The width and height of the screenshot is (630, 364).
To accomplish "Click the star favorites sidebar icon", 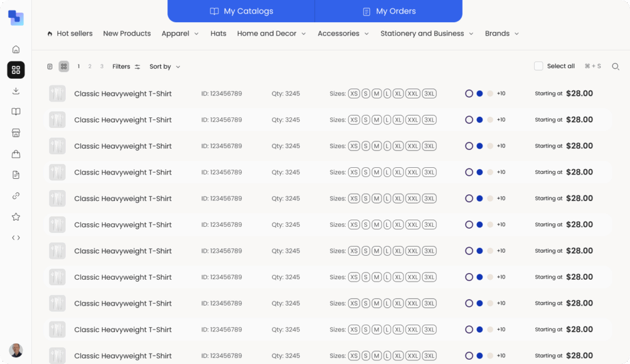I will point(16,216).
